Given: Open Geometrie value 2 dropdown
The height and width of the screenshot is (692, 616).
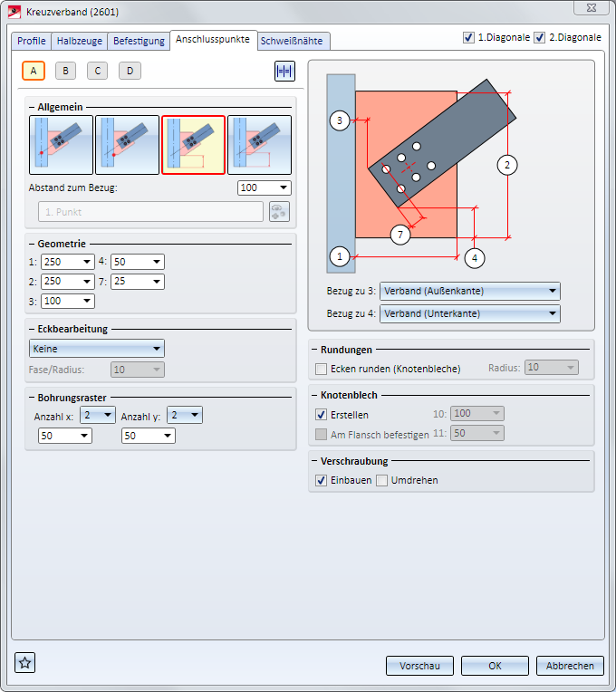Looking at the screenshot, I should (68, 281).
